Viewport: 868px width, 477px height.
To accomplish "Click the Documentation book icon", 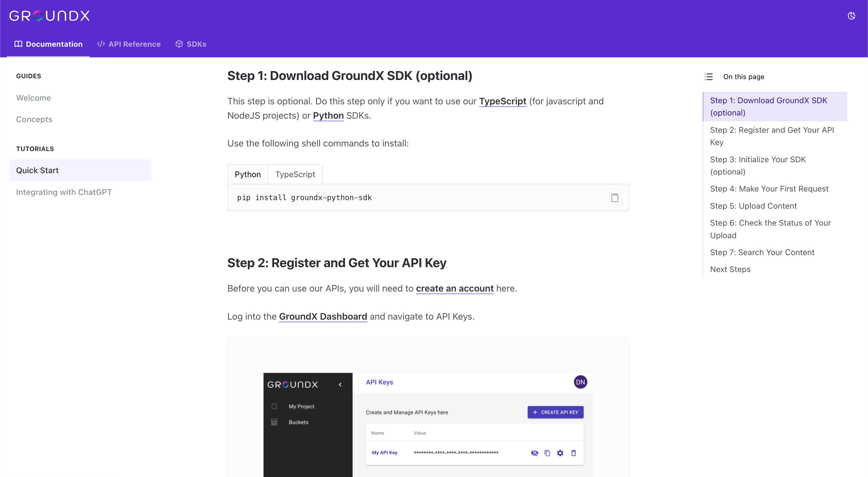I will pos(18,44).
